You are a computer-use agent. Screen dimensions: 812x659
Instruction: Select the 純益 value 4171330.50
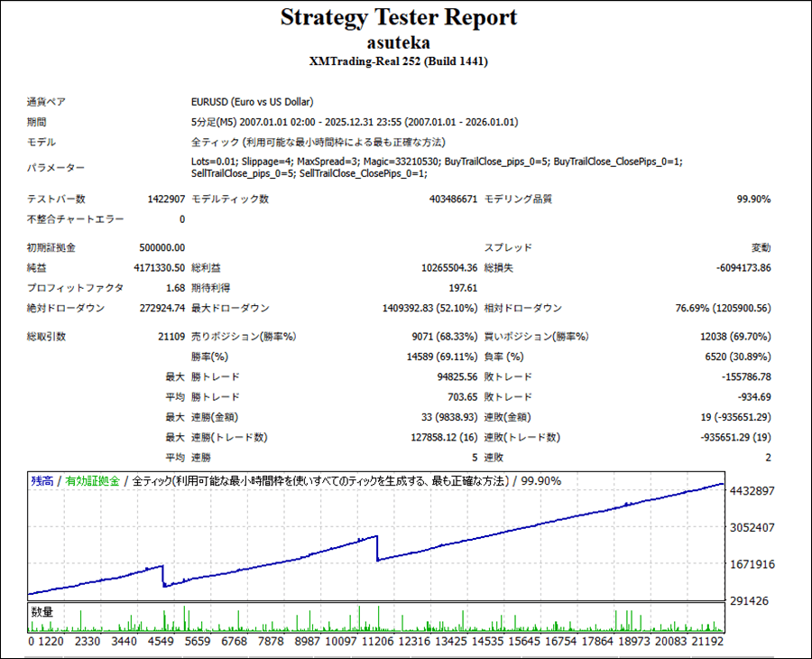coord(154,268)
